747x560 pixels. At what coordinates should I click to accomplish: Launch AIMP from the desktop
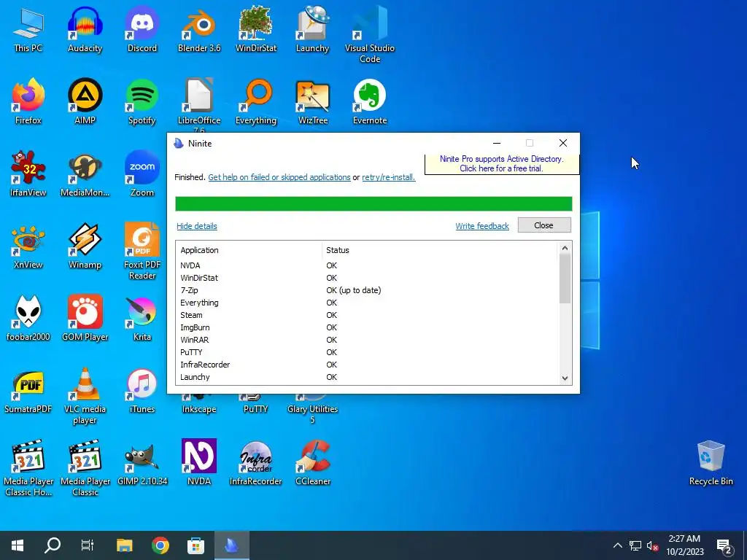[85, 101]
